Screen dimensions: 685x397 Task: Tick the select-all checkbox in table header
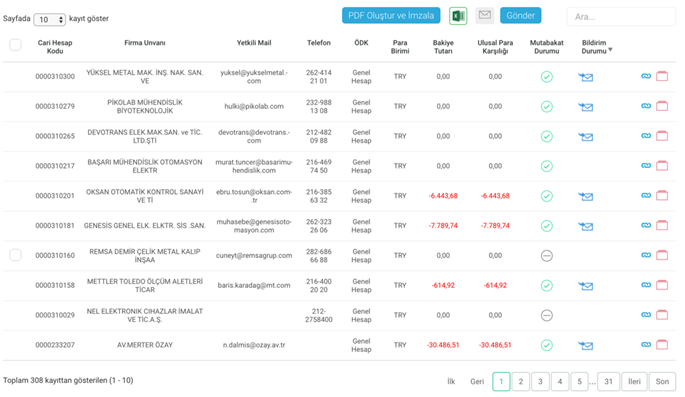(x=15, y=45)
